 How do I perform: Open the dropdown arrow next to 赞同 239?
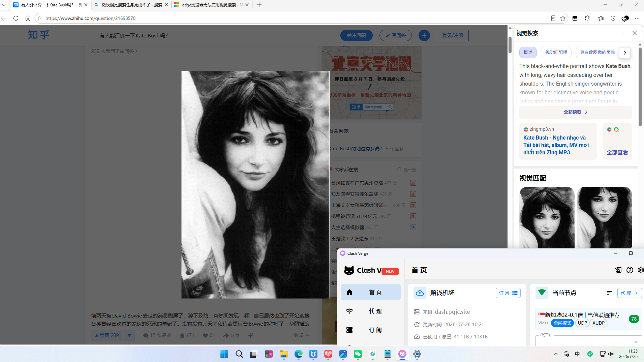pos(129,335)
